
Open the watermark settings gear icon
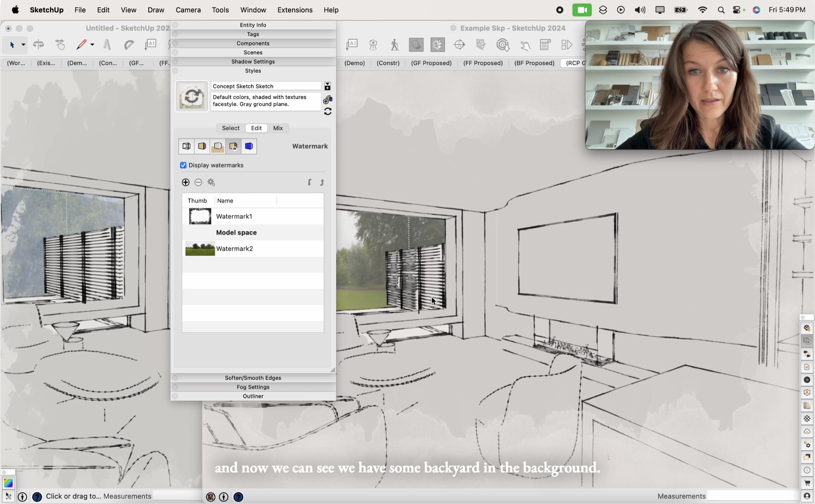click(211, 183)
